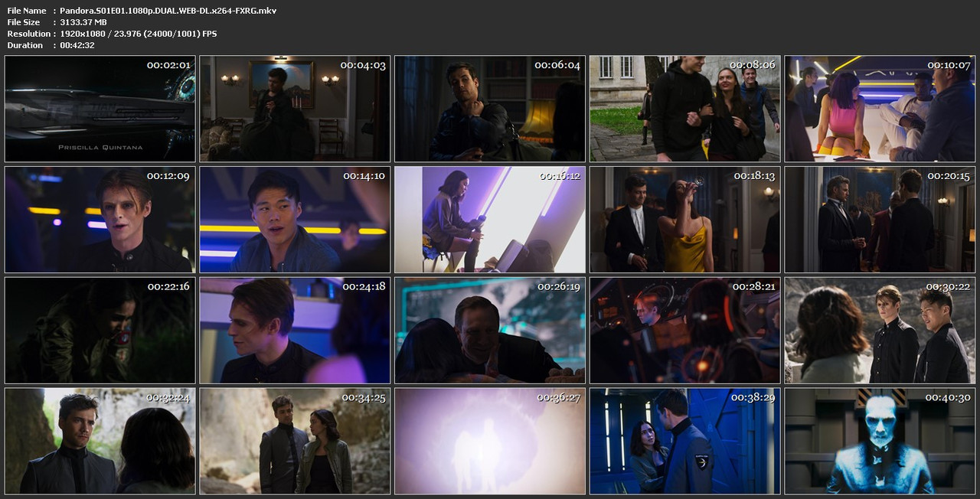Choose the 00:32:24 screenshot
980x499 pixels.
[100, 441]
